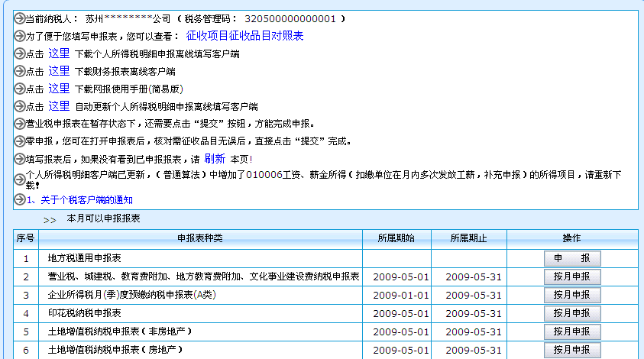
Task: Click arrow bullet beside 下载财务报表离线客户端
Action: click(x=19, y=71)
